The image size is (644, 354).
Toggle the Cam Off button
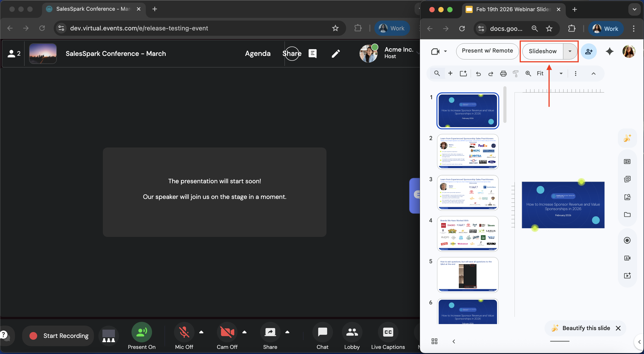click(x=227, y=332)
